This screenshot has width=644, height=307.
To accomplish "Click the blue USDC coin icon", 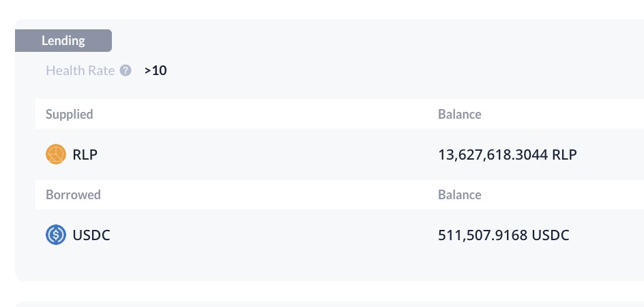I will pos(55,235).
